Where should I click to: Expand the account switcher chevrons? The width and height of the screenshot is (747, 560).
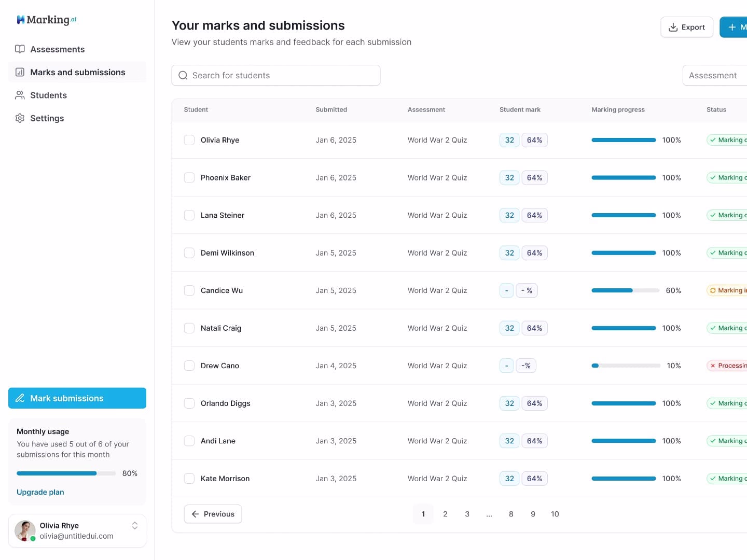tap(135, 526)
